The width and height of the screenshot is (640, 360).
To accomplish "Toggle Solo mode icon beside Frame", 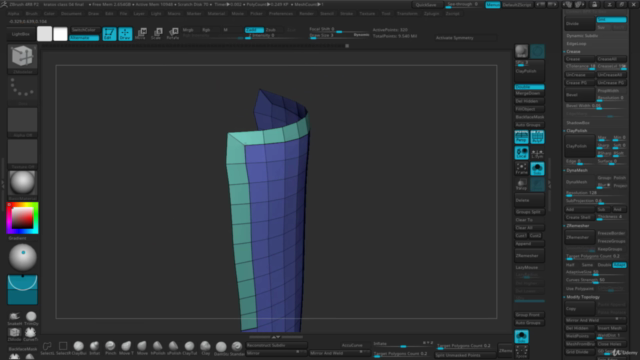I will click(537, 169).
